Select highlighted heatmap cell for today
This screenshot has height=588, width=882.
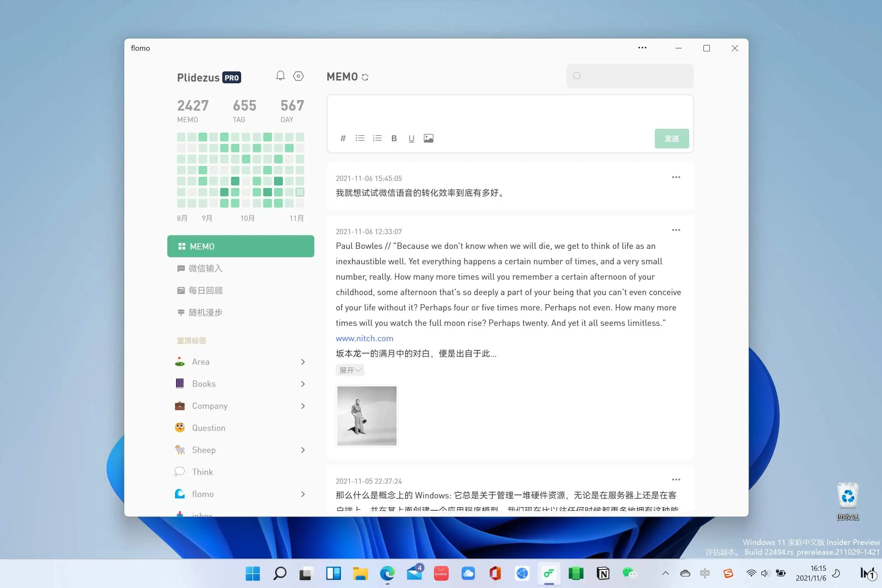click(x=300, y=192)
